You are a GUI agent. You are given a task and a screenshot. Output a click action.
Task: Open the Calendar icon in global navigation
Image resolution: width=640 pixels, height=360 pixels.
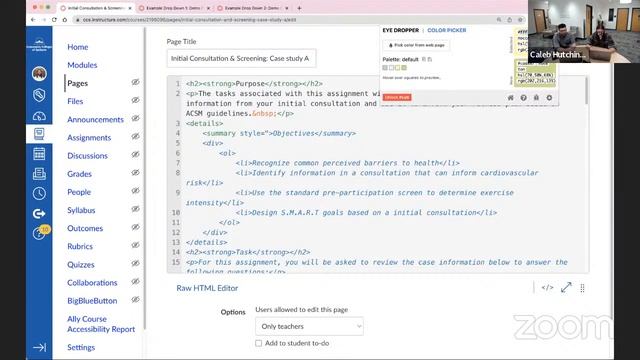(39, 154)
